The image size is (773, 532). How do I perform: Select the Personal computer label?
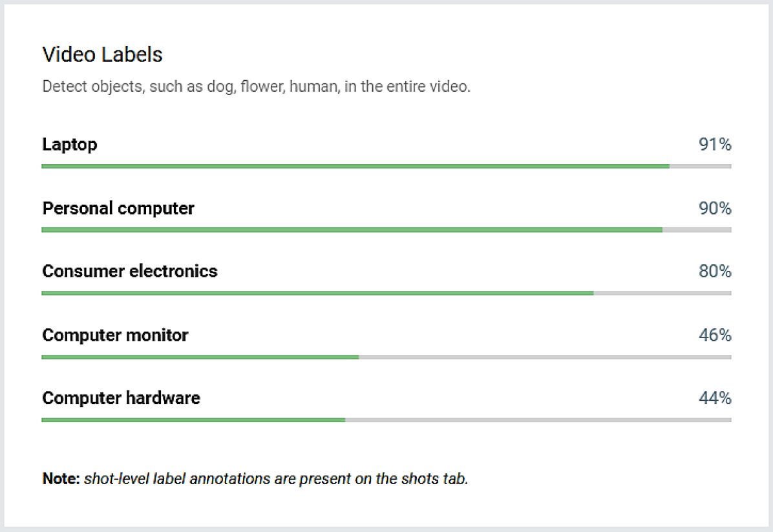[118, 208]
